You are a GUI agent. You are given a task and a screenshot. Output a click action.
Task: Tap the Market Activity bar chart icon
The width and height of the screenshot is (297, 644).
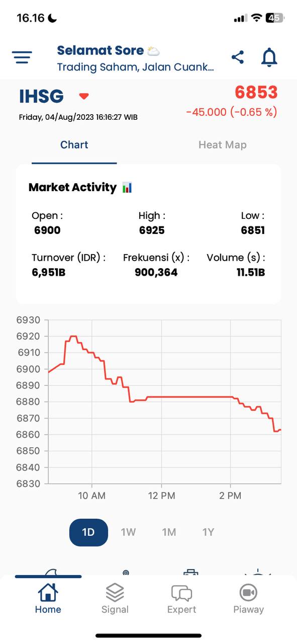point(127,188)
